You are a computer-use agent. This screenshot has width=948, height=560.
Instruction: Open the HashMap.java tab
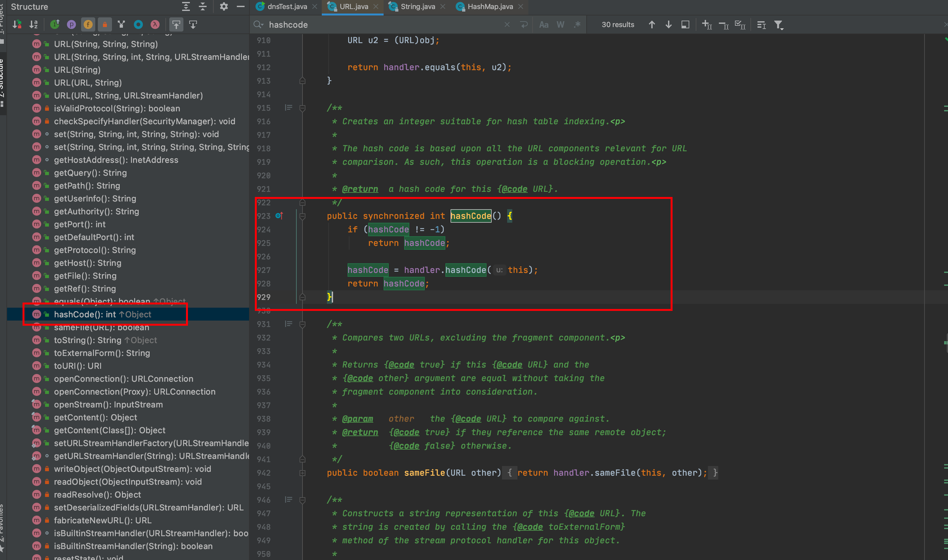click(490, 6)
